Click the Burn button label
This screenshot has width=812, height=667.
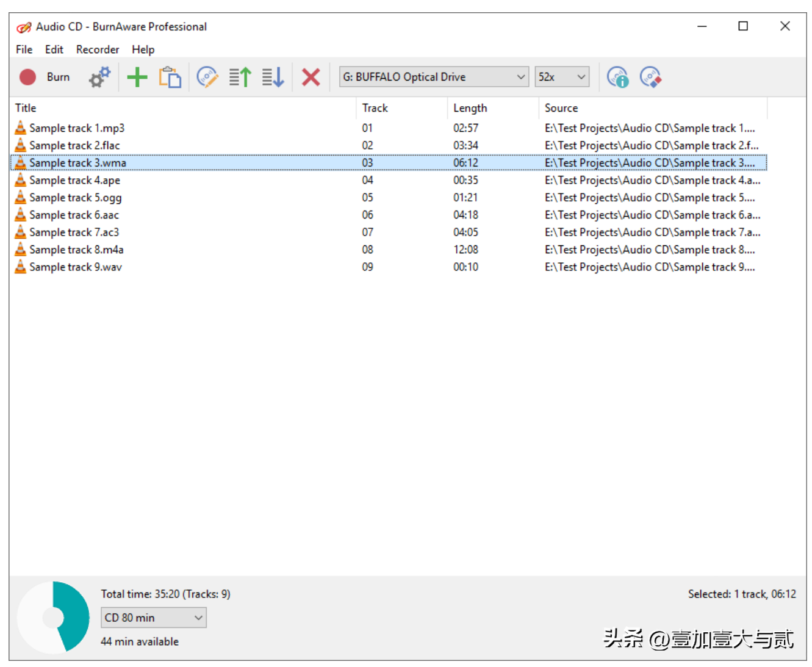point(58,77)
